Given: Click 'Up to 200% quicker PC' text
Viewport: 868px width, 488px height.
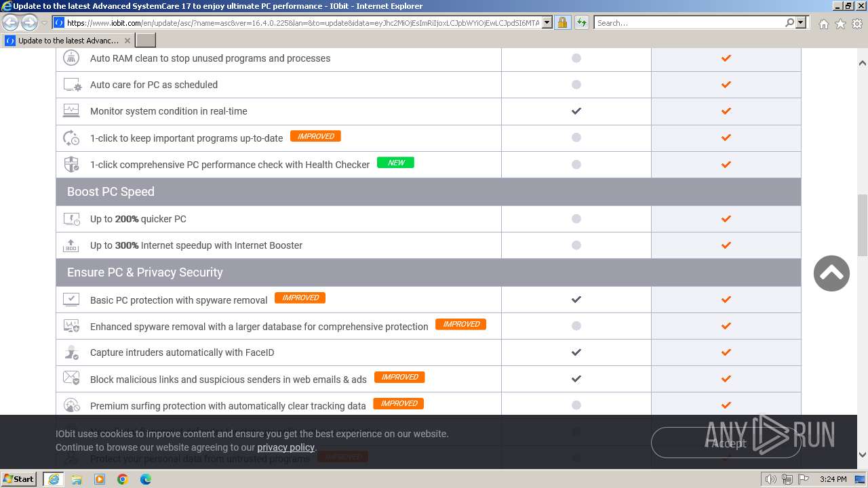Looking at the screenshot, I should tap(138, 219).
